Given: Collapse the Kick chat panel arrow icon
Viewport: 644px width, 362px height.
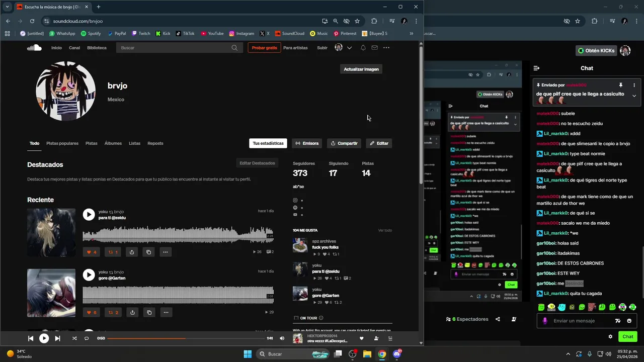Looking at the screenshot, I should click(x=536, y=68).
